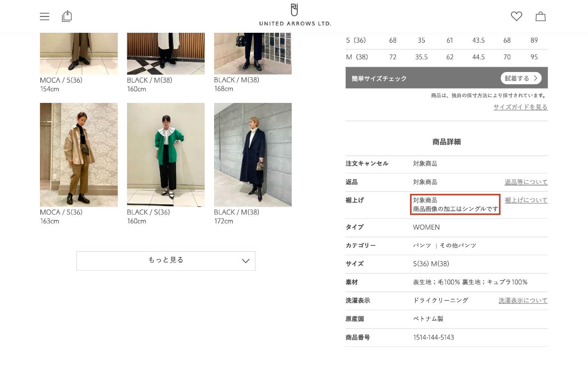This screenshot has width=588, height=392.
Task: Click the M (38) size row label
Action: [x=357, y=57]
